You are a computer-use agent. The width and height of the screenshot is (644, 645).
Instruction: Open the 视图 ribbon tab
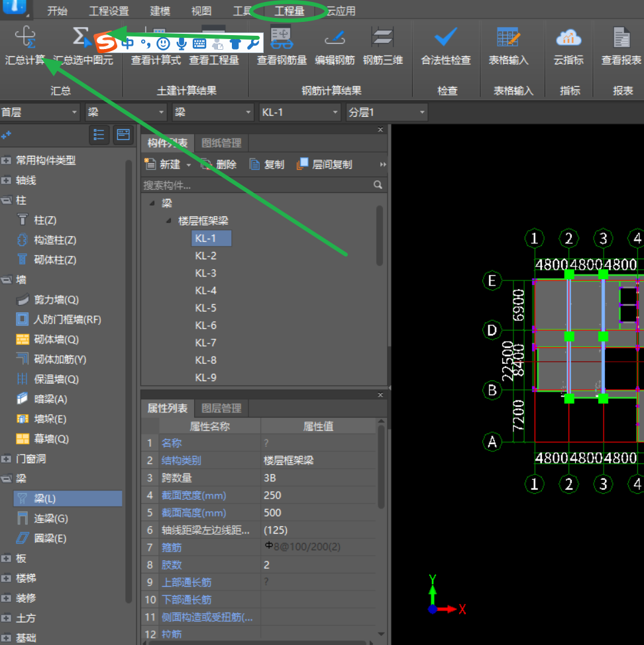pos(201,11)
